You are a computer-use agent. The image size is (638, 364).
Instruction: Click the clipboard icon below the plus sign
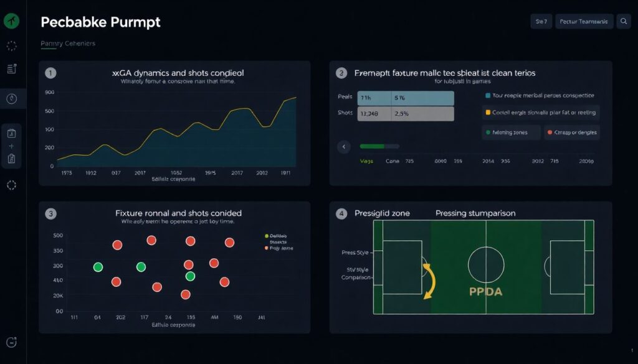coord(11,159)
